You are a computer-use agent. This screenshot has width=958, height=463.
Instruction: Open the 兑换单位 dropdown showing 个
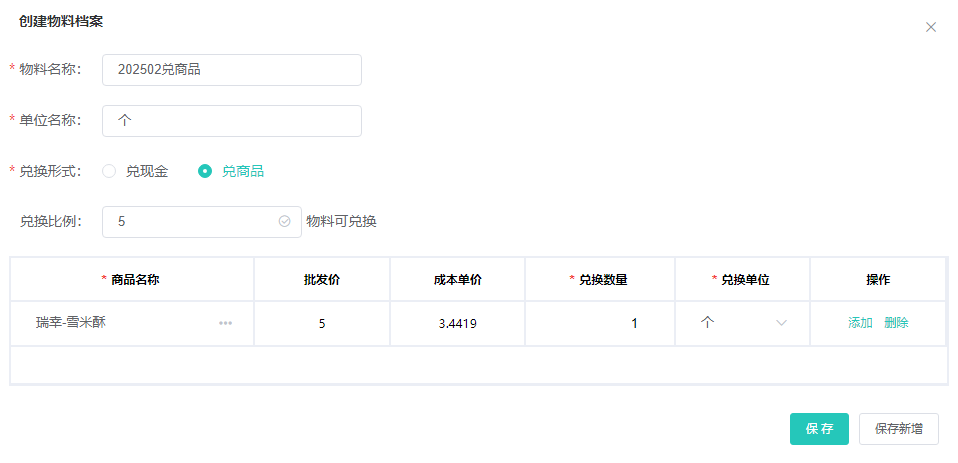(743, 323)
